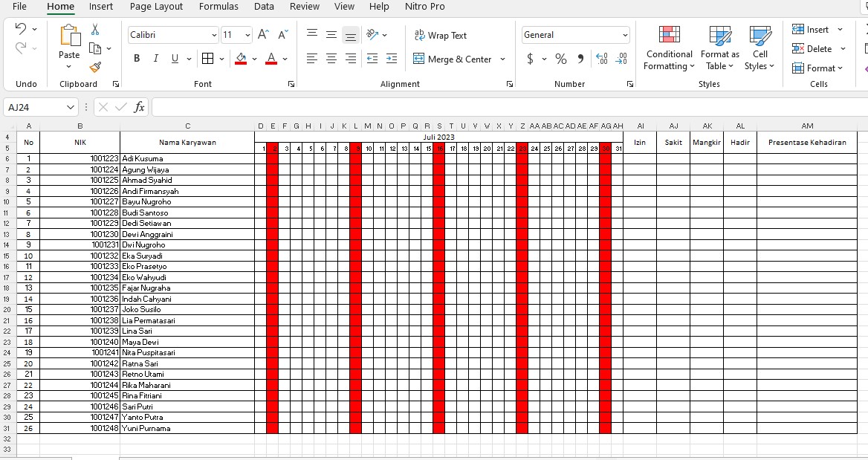The width and height of the screenshot is (868, 460).
Task: Click the Bottom Align icon
Action: coord(351,35)
